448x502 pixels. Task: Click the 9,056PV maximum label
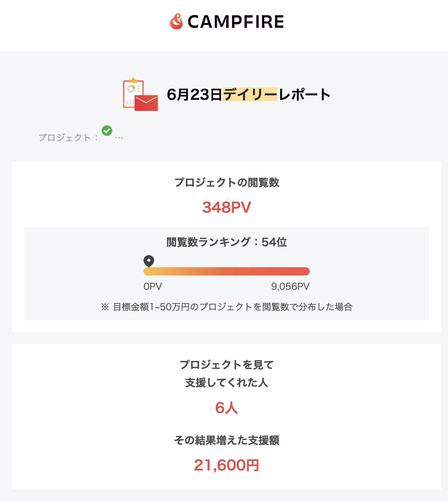(x=290, y=286)
